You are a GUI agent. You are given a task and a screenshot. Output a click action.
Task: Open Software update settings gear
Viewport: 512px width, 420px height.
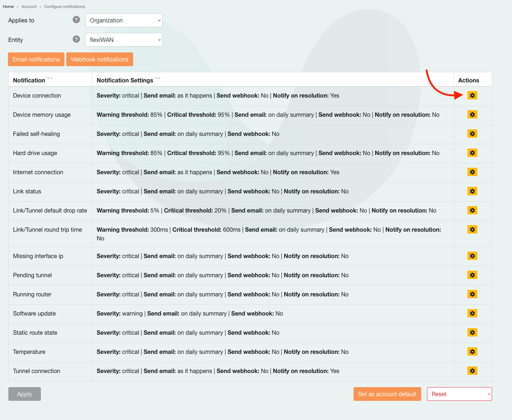(472, 313)
